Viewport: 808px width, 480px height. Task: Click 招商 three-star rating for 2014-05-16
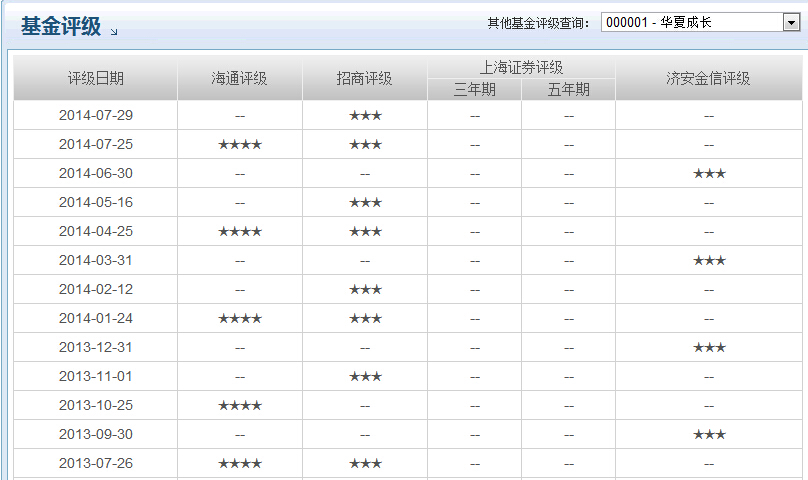(x=365, y=203)
